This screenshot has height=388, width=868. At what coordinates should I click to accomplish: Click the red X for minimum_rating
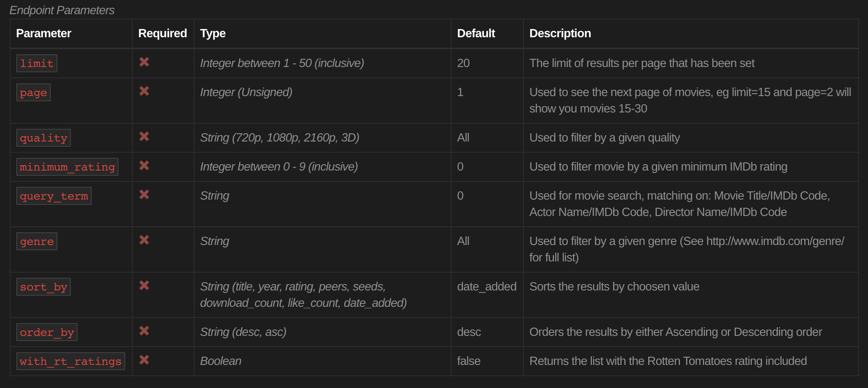click(144, 165)
